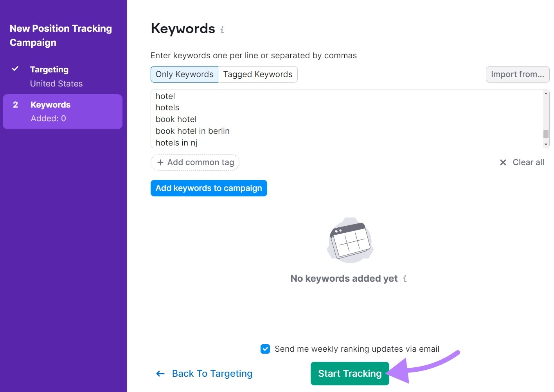Select the Targeting step in the sidebar

49,69
